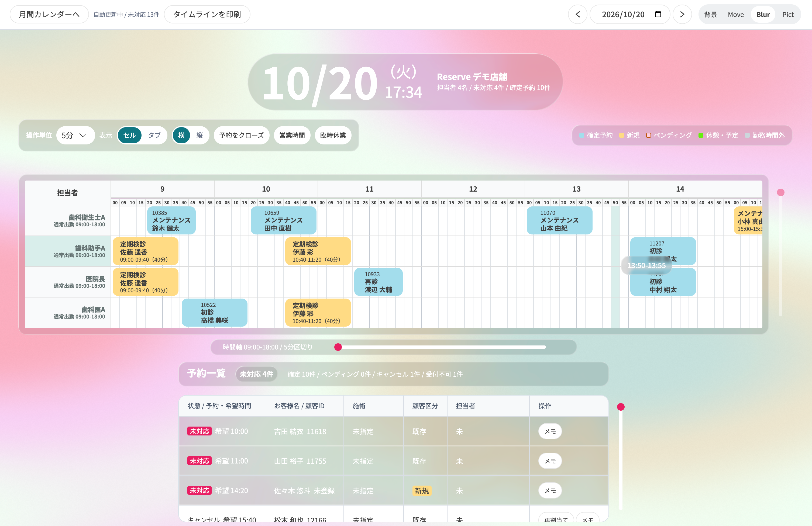Click タイムラインを印刷 button
This screenshot has height=526, width=812.
click(x=207, y=14)
